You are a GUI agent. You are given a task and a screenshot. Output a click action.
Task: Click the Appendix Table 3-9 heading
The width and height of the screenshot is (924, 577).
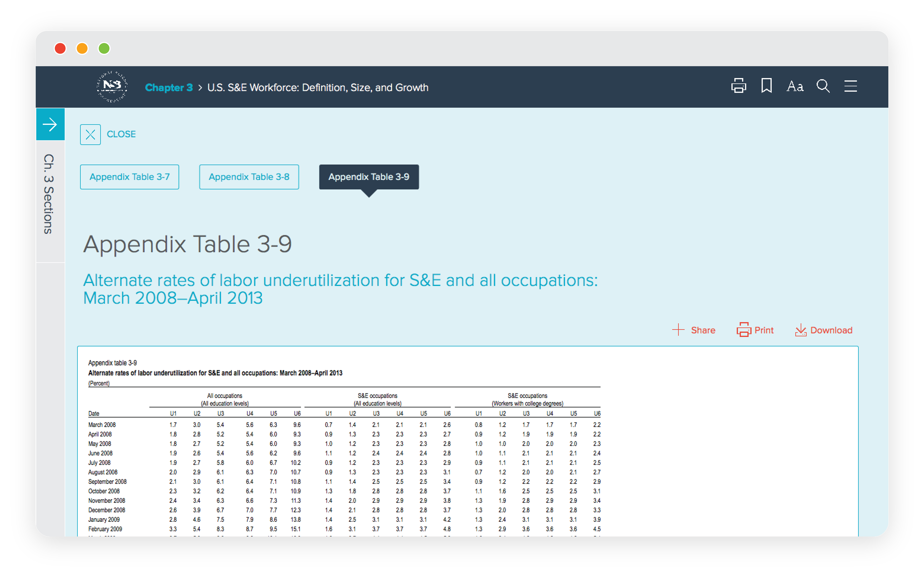coord(188,244)
